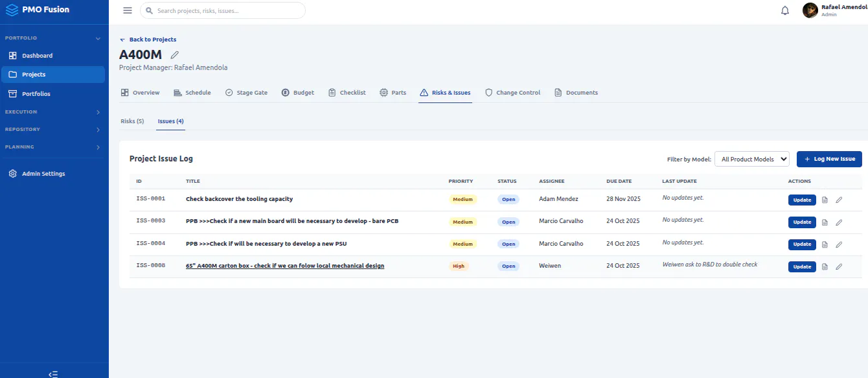Click the PRIORITY column header
Viewport: 868px width, 378px height.
pyautogui.click(x=461, y=182)
